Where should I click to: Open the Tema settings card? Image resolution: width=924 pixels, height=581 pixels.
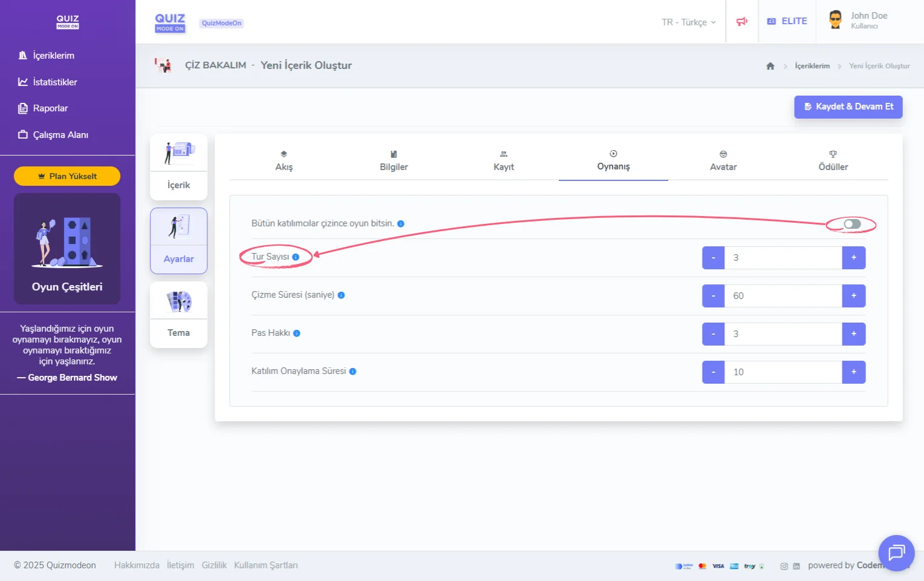[x=178, y=315]
